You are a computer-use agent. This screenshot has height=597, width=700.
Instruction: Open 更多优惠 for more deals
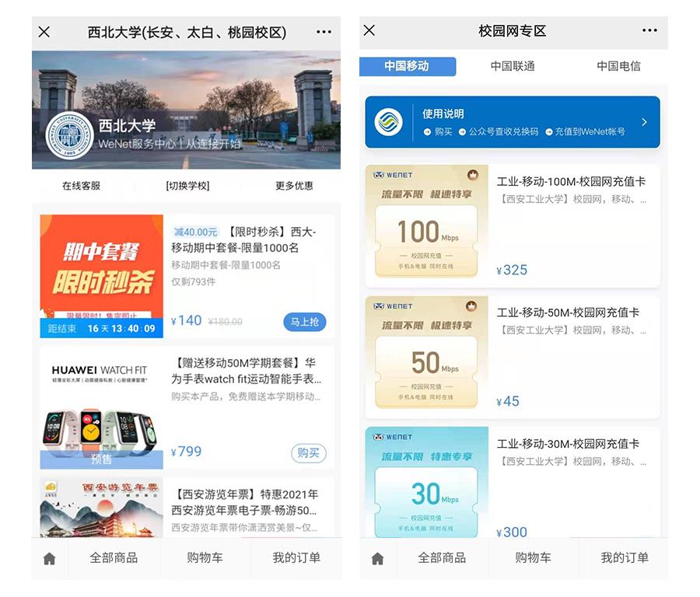(294, 186)
